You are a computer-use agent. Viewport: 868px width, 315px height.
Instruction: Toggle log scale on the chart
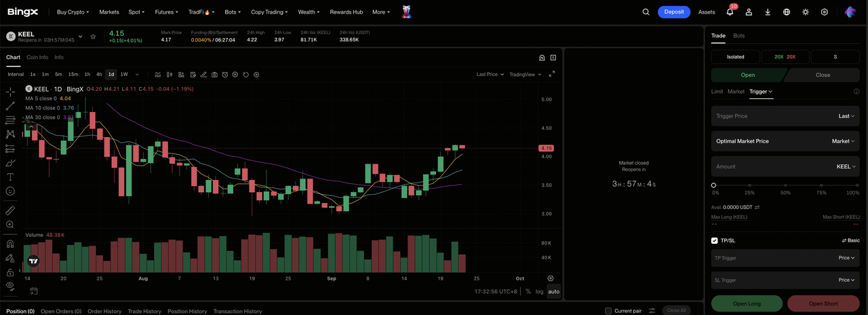point(539,291)
